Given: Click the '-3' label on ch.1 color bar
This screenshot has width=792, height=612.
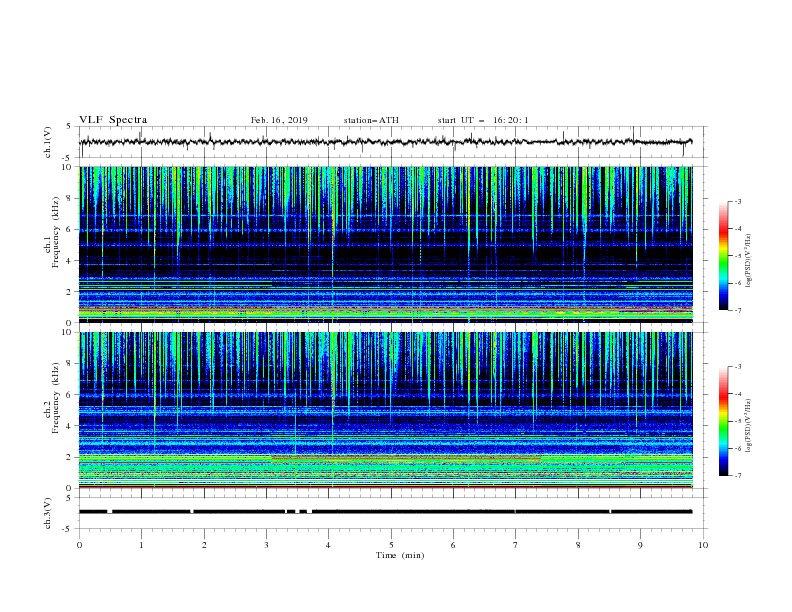Looking at the screenshot, I should pos(737,201).
